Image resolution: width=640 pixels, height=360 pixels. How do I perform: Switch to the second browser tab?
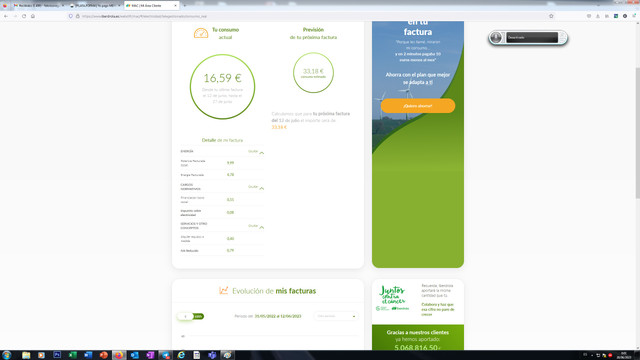click(x=95, y=6)
